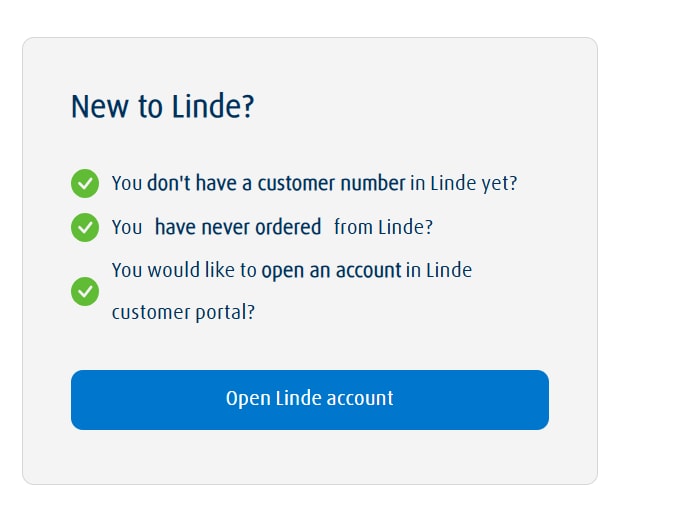Viewport: 683px width, 507px height.
Task: Click "You" before "don't have a customer number"
Action: (127, 184)
